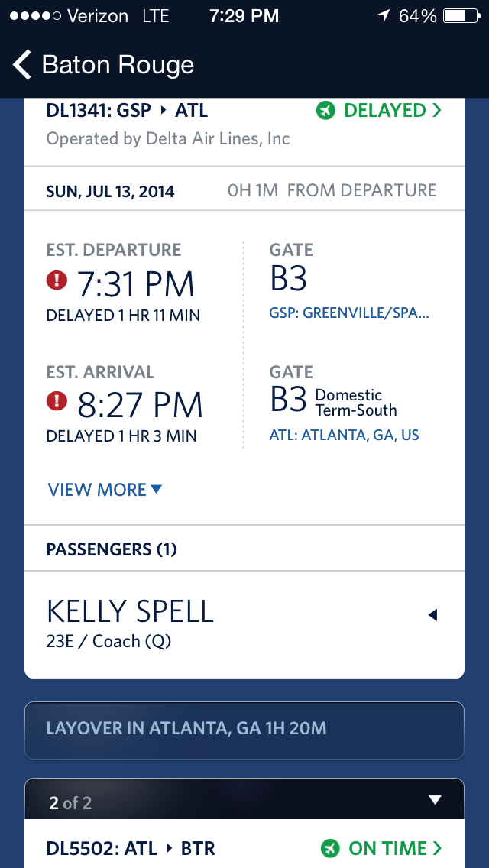Screen dimensions: 489x868
Task: Tap the location arrow in status bar
Action: point(383,16)
